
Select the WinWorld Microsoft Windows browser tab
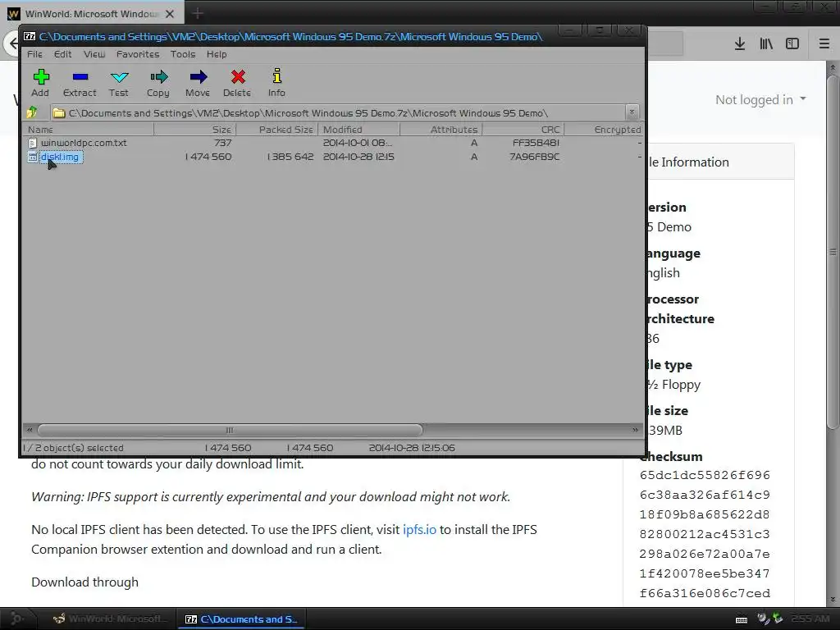pos(92,14)
